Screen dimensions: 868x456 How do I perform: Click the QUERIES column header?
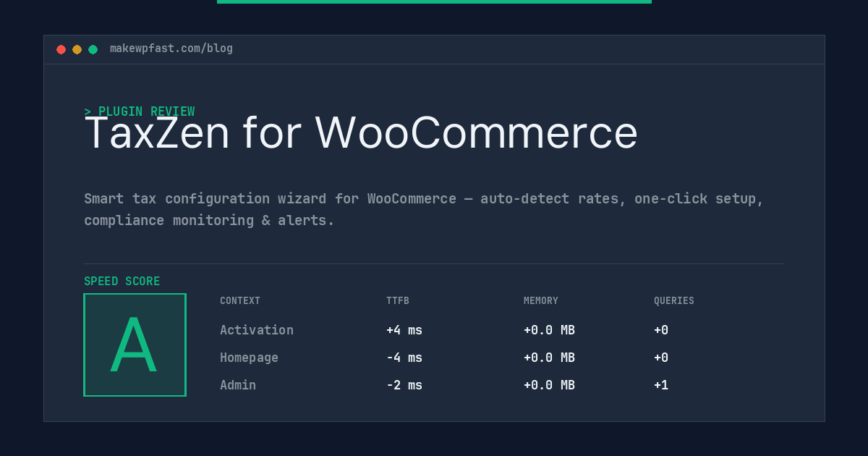[x=674, y=301]
